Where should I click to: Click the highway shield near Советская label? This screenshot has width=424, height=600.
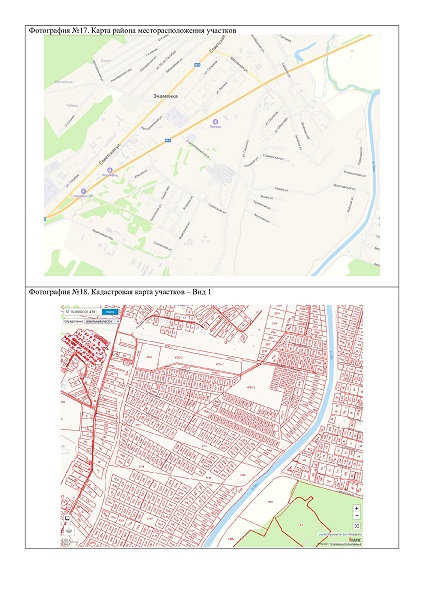[197, 65]
